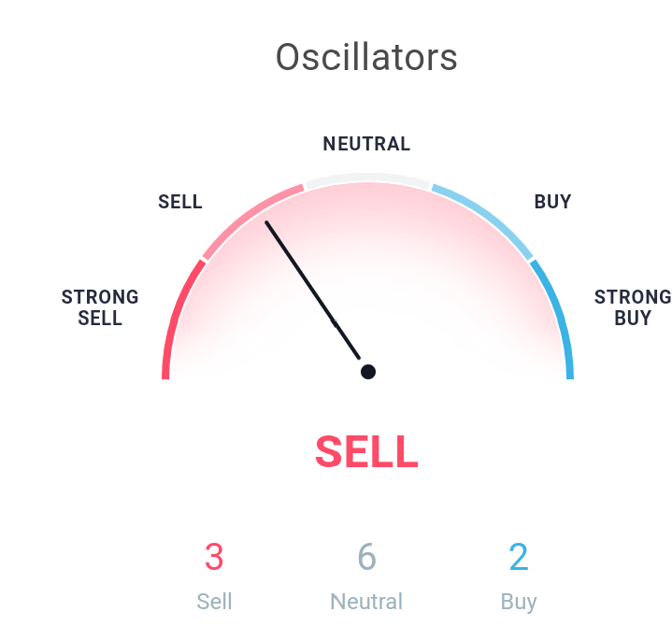The width and height of the screenshot is (672, 640).
Task: Click the gauge needle pivot dot
Action: [368, 372]
